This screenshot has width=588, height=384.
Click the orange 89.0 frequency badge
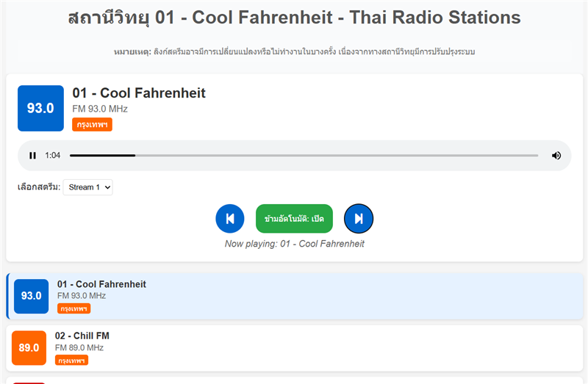(29, 348)
